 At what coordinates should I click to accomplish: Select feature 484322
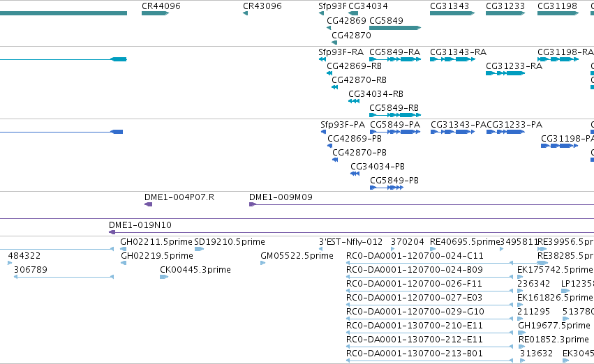coord(24,256)
